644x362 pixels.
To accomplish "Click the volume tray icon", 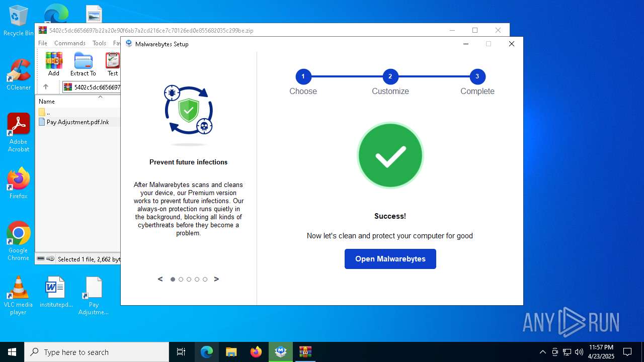I will (x=579, y=352).
